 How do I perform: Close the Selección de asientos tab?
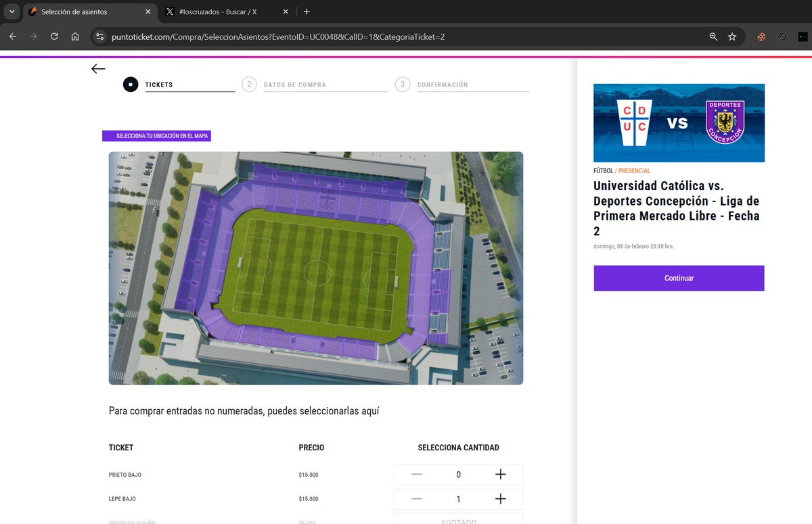pyautogui.click(x=149, y=11)
